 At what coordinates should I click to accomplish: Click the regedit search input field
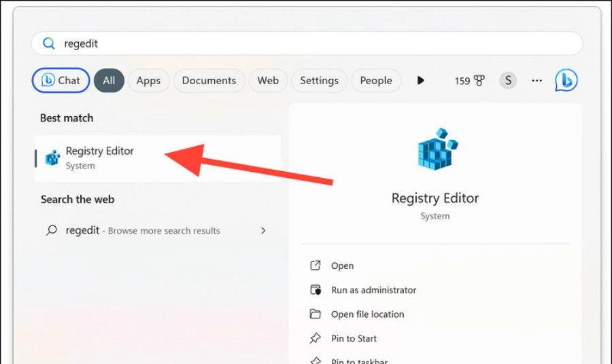307,43
